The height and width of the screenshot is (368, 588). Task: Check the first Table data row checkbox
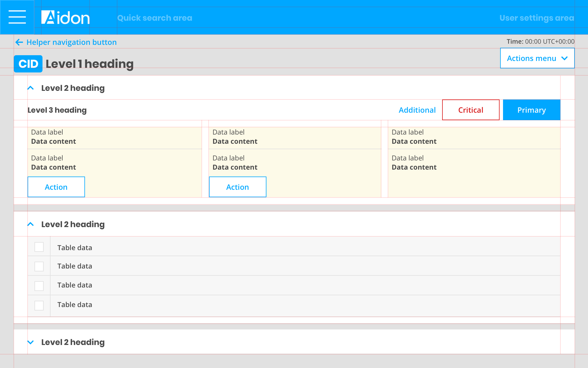[x=39, y=247]
